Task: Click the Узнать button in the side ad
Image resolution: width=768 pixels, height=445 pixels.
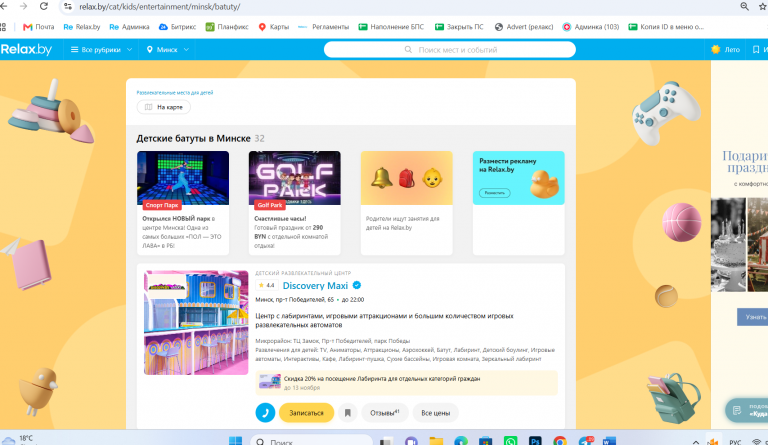Action: [x=753, y=317]
